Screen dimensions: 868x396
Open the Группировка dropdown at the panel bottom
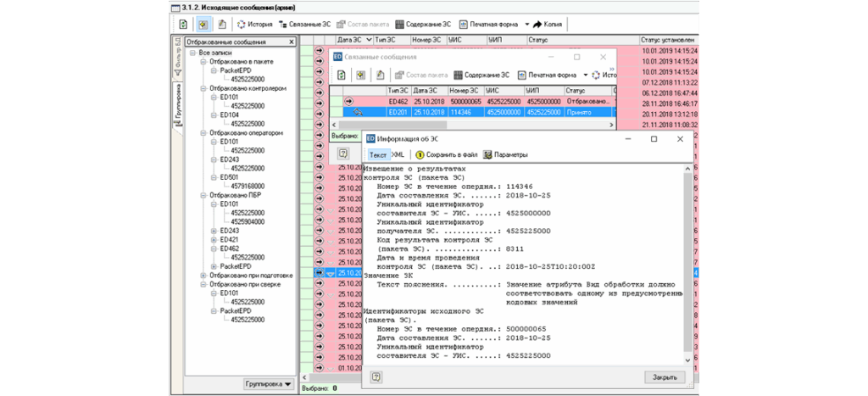click(269, 383)
